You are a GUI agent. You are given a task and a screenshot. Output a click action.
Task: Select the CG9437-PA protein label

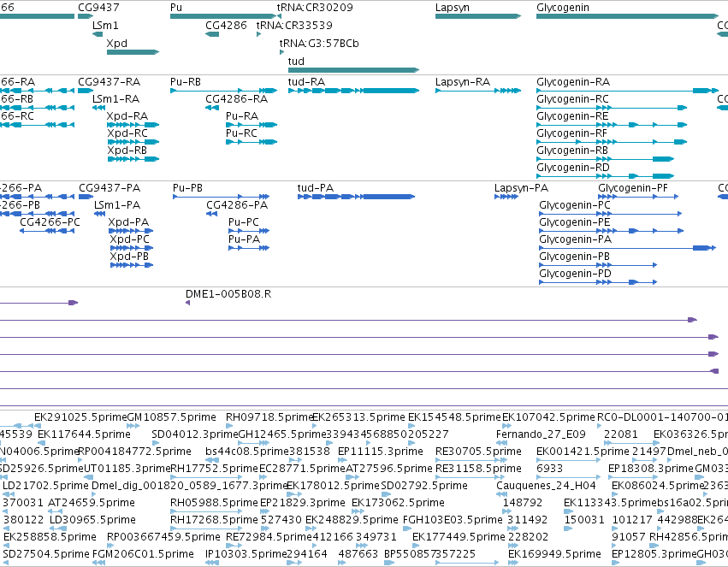coord(109,188)
